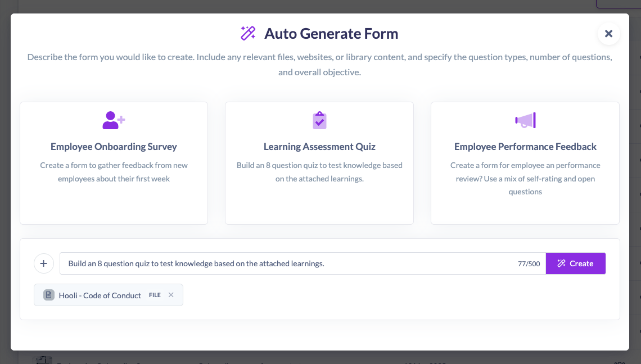Screen dimensions: 641x364
Task: Click the Performance Feedback card description text
Action: [x=525, y=179]
